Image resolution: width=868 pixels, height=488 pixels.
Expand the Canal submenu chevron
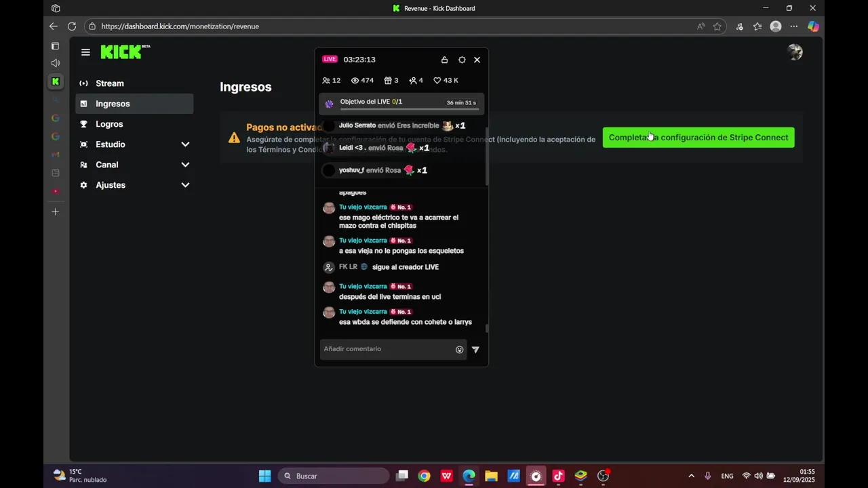click(x=185, y=165)
